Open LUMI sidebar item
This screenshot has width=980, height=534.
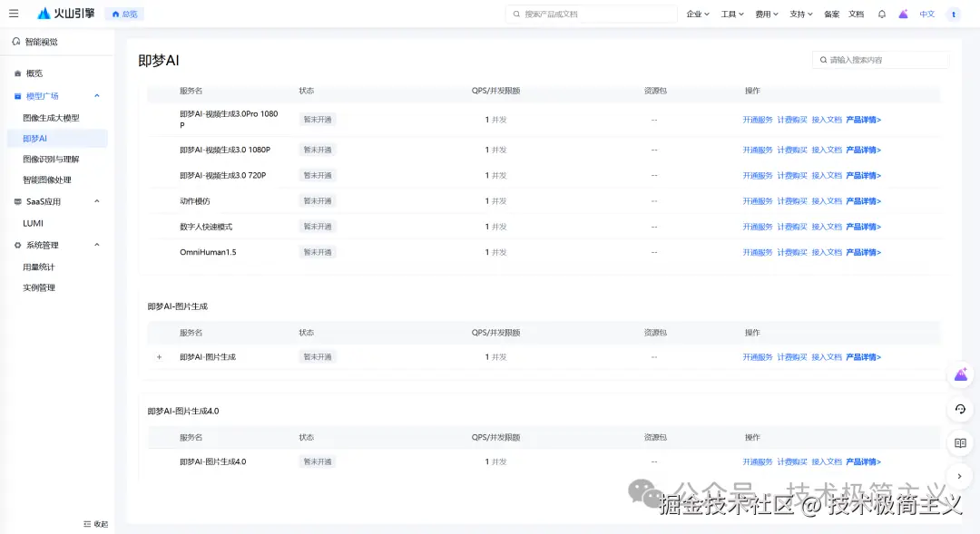[34, 223]
